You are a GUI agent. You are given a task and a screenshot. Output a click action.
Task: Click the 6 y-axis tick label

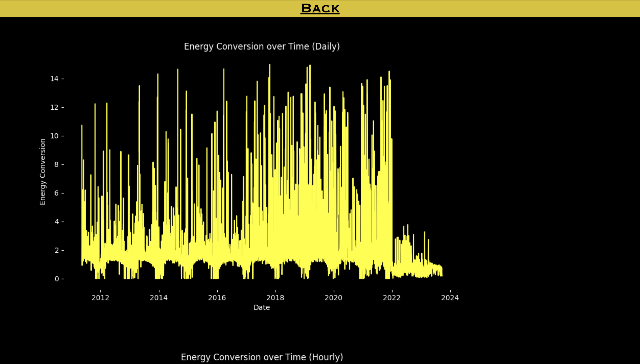57,193
